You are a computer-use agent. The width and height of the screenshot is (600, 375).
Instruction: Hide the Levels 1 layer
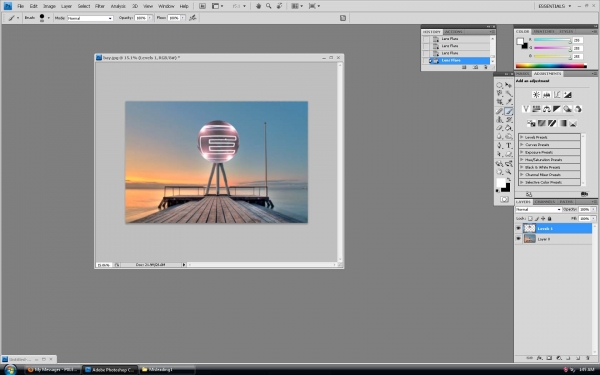518,228
